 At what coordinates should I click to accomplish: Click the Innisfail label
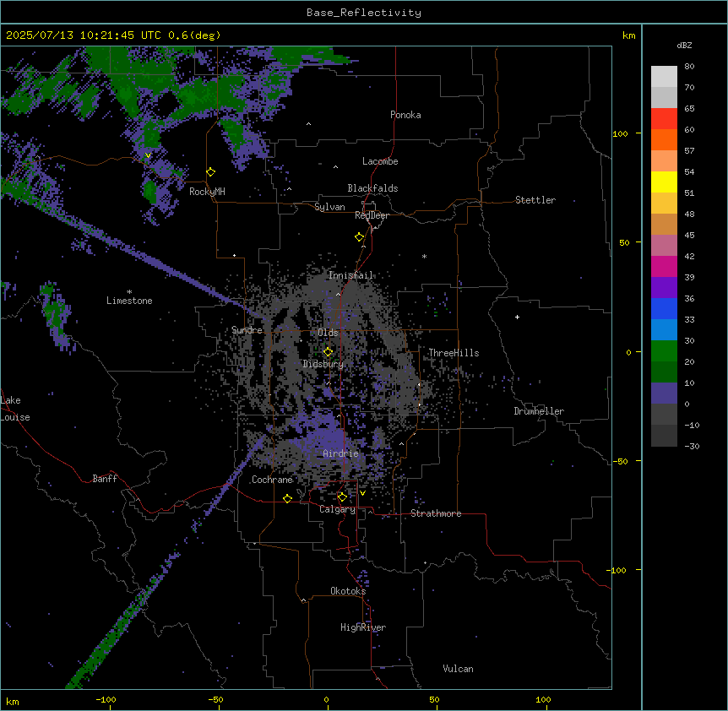[x=350, y=275]
